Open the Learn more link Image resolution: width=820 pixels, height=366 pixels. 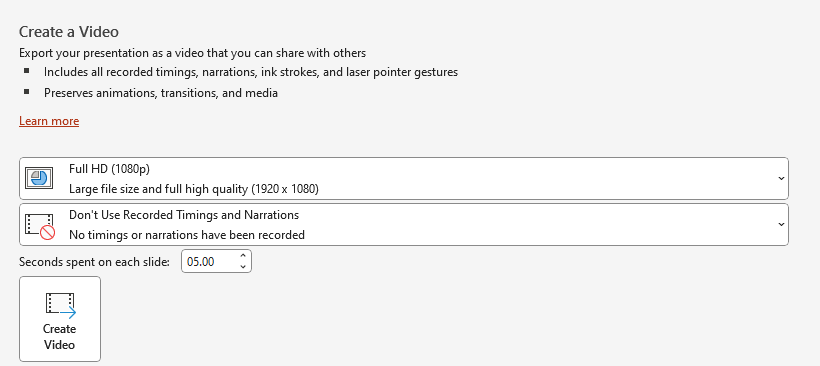click(49, 121)
